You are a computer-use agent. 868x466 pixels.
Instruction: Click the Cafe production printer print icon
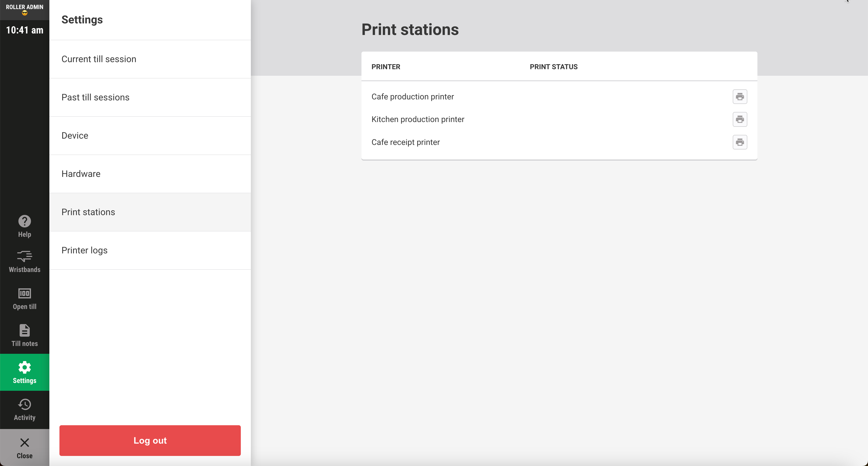coord(740,97)
